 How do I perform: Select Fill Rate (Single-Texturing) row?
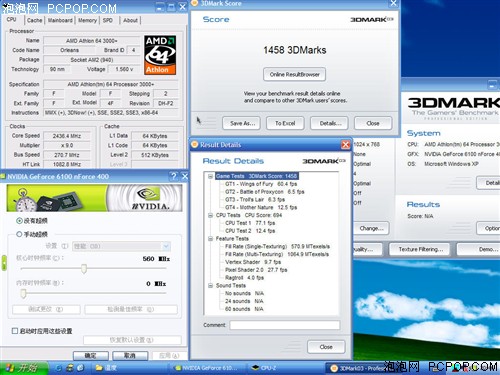point(277,247)
